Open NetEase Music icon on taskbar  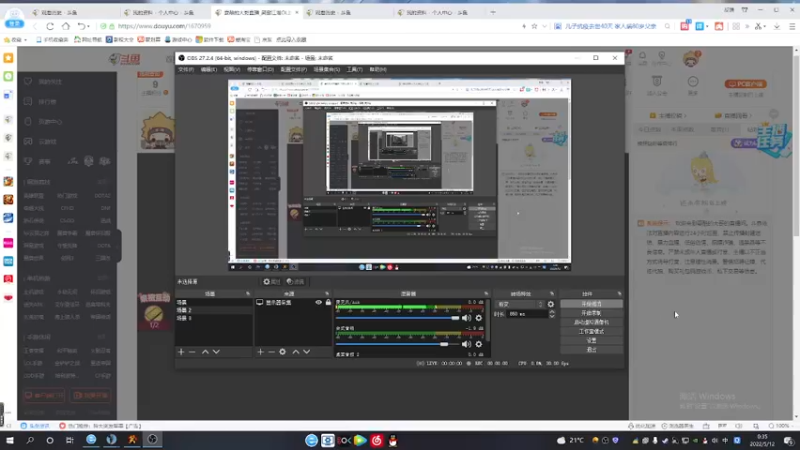pos(377,441)
